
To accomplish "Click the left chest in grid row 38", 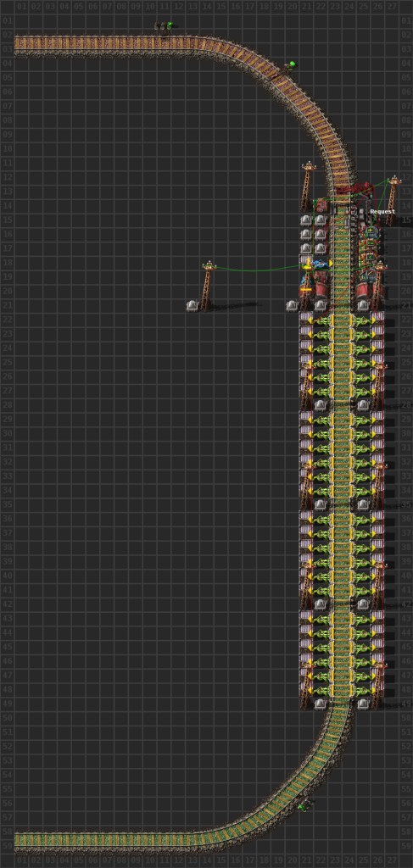I will [x=306, y=548].
